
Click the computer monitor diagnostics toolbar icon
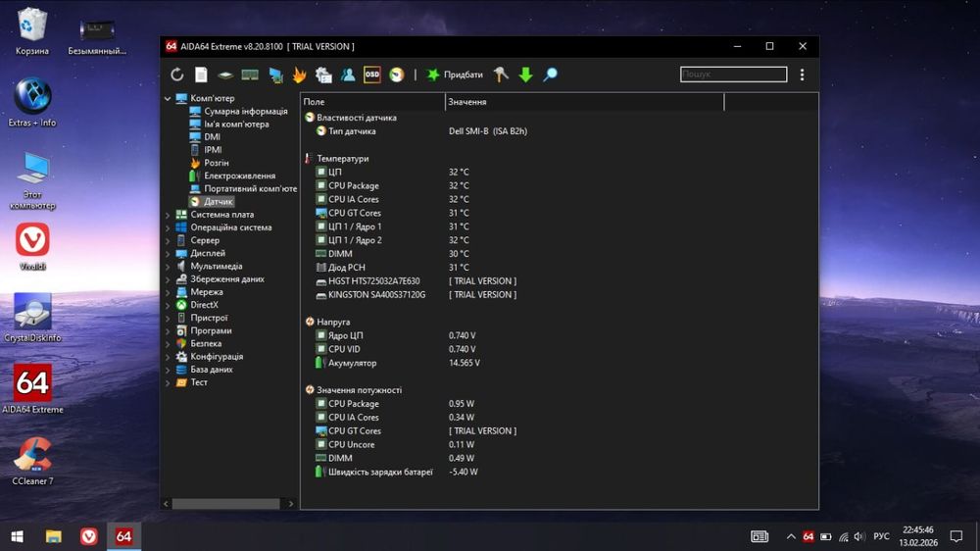click(275, 75)
